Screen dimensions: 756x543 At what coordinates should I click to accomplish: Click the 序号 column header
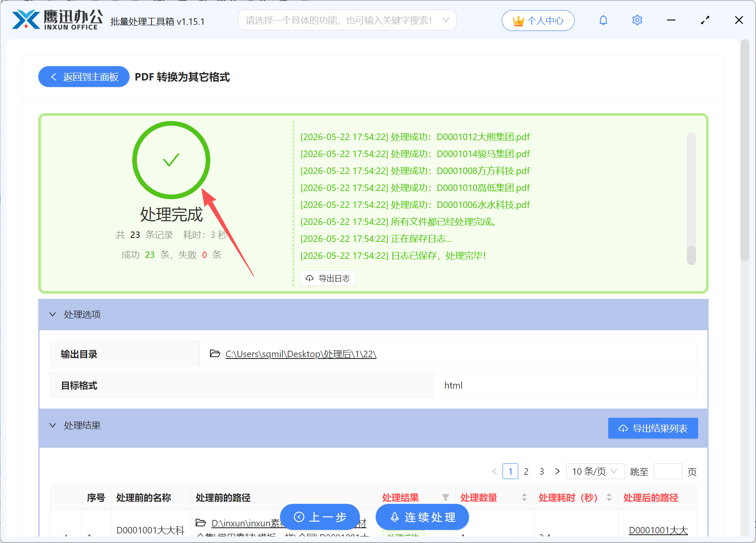point(96,497)
